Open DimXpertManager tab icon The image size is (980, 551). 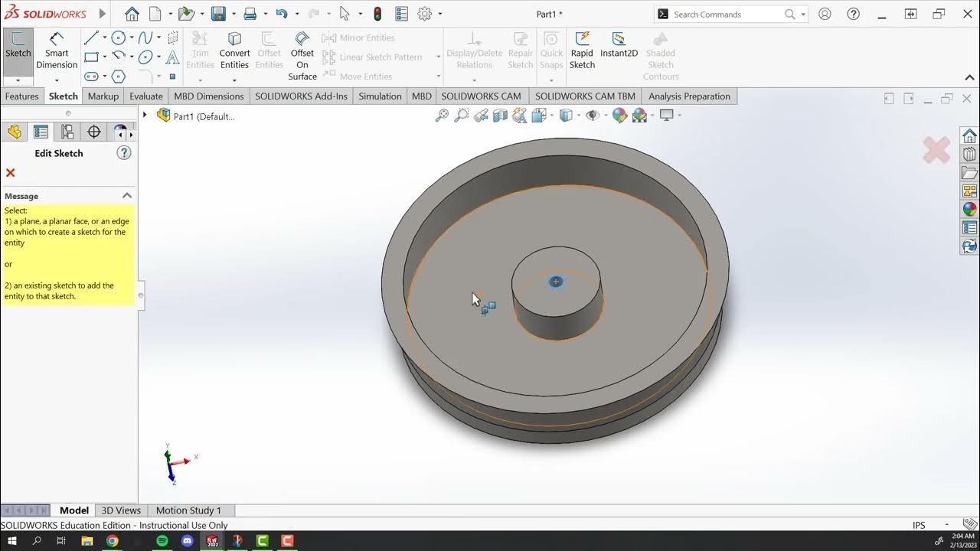[x=94, y=132]
